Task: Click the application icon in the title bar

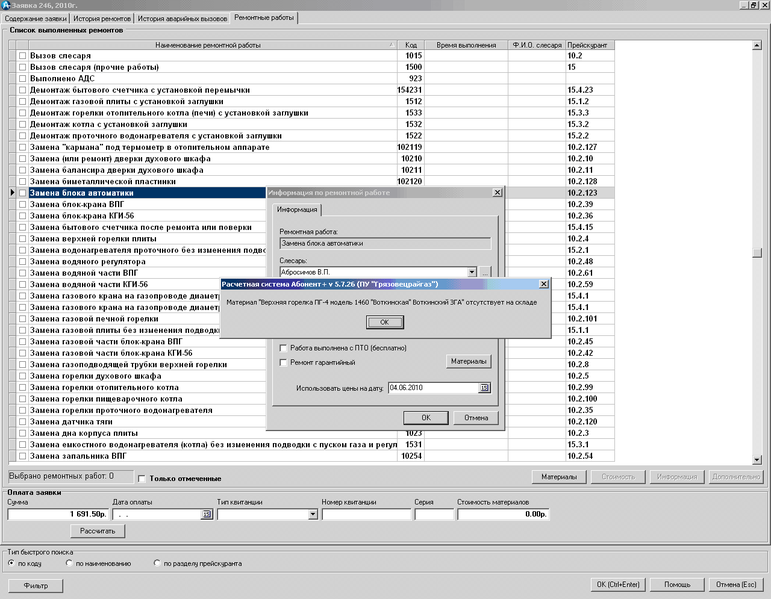Action: (6, 5)
